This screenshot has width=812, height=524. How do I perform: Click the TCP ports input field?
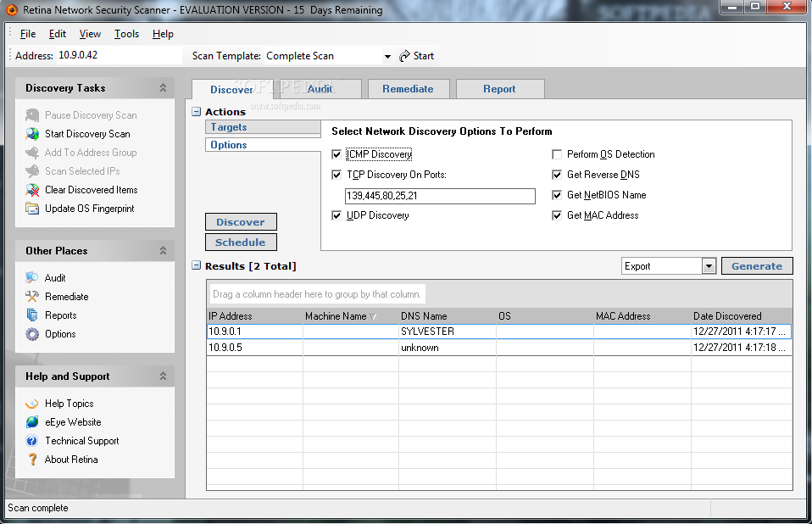pos(440,196)
